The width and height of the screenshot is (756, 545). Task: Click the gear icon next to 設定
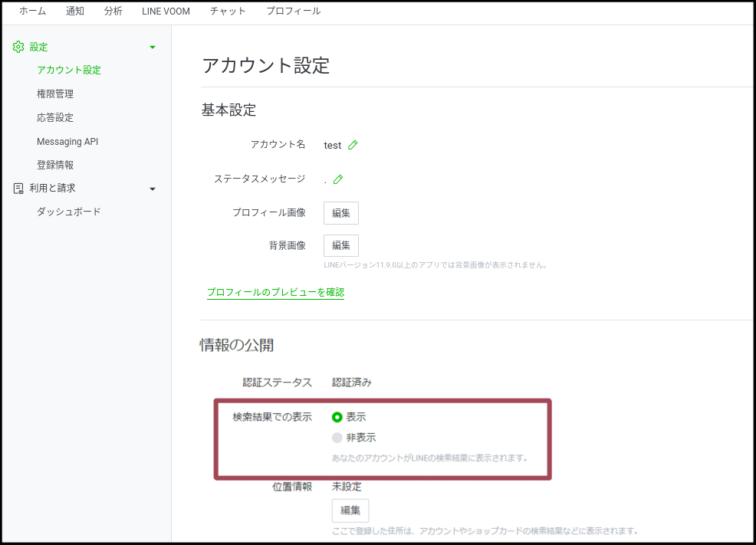tap(18, 47)
